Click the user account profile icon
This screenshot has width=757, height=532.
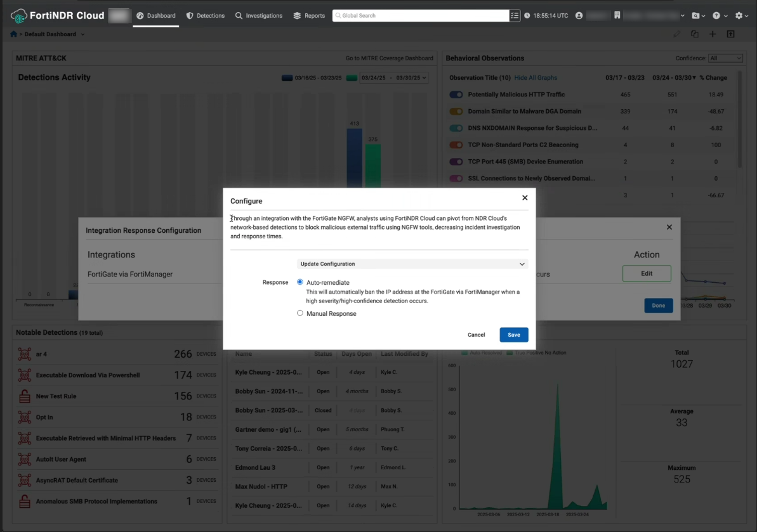coord(579,15)
